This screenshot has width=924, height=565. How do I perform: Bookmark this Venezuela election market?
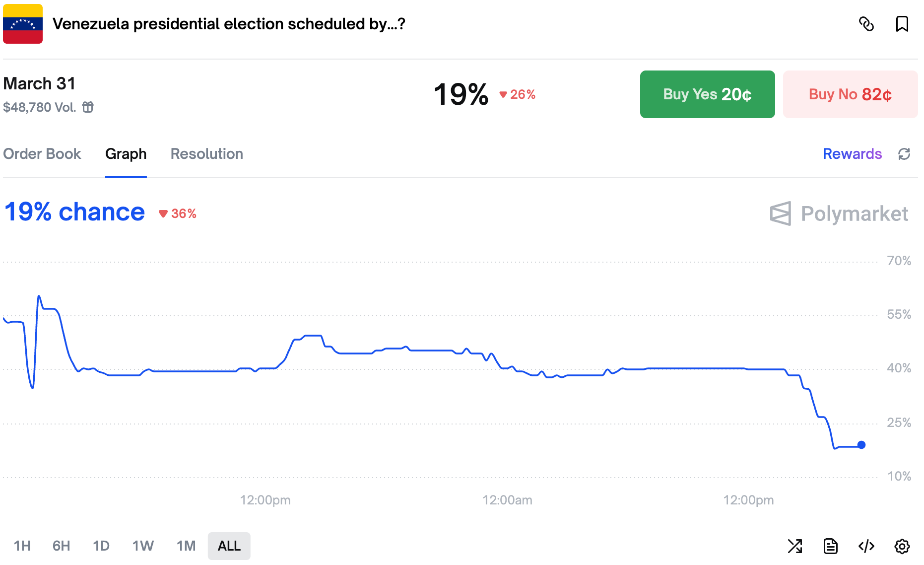(902, 24)
